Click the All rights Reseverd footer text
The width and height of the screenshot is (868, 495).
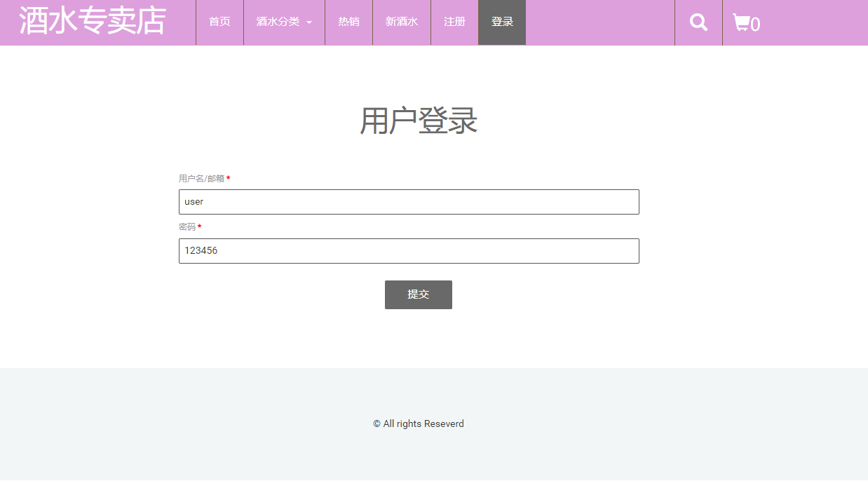click(418, 423)
